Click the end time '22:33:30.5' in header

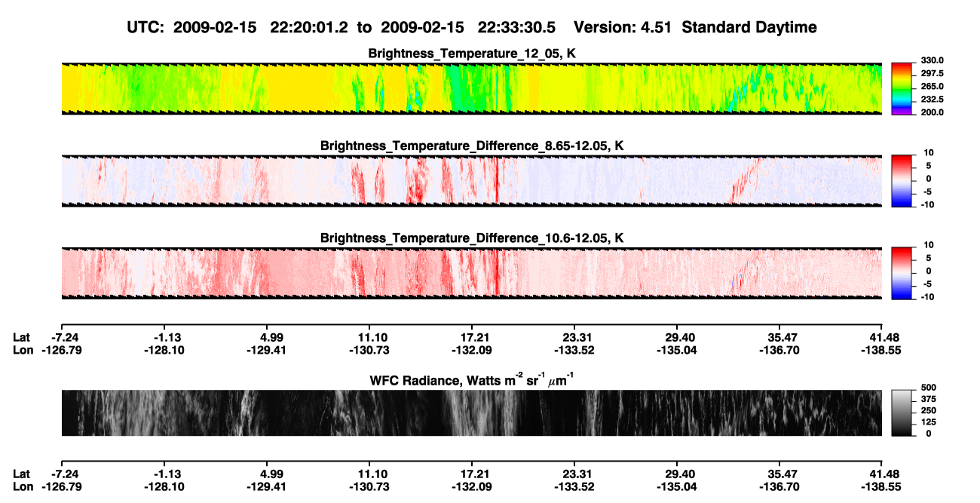tap(517, 27)
